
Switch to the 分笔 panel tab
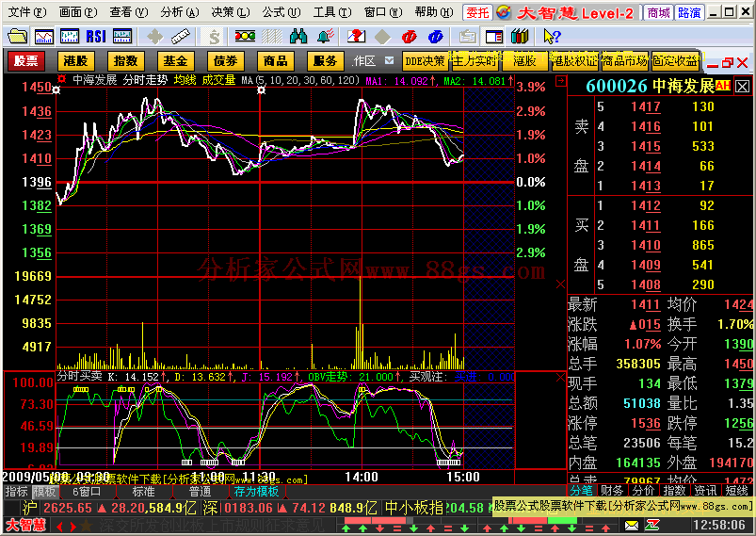[582, 491]
